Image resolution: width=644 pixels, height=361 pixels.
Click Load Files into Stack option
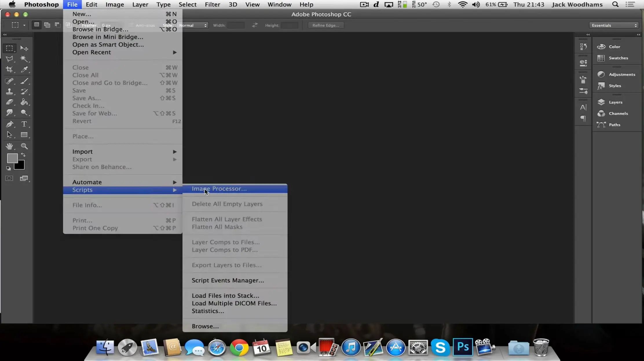226,295
